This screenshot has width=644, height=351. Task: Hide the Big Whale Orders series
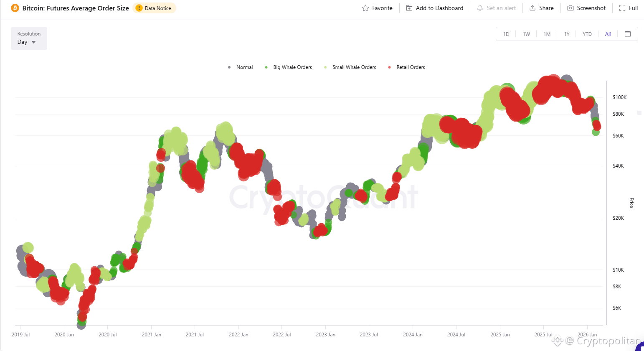click(288, 67)
